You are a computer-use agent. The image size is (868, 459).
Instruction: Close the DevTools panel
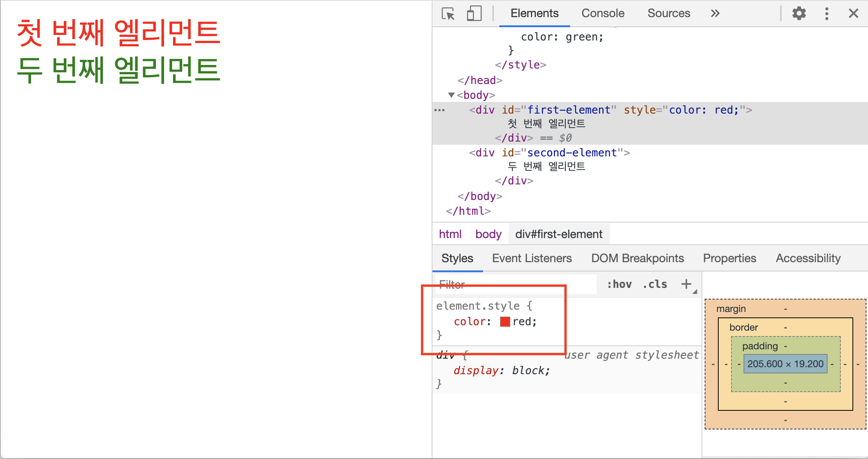click(853, 14)
